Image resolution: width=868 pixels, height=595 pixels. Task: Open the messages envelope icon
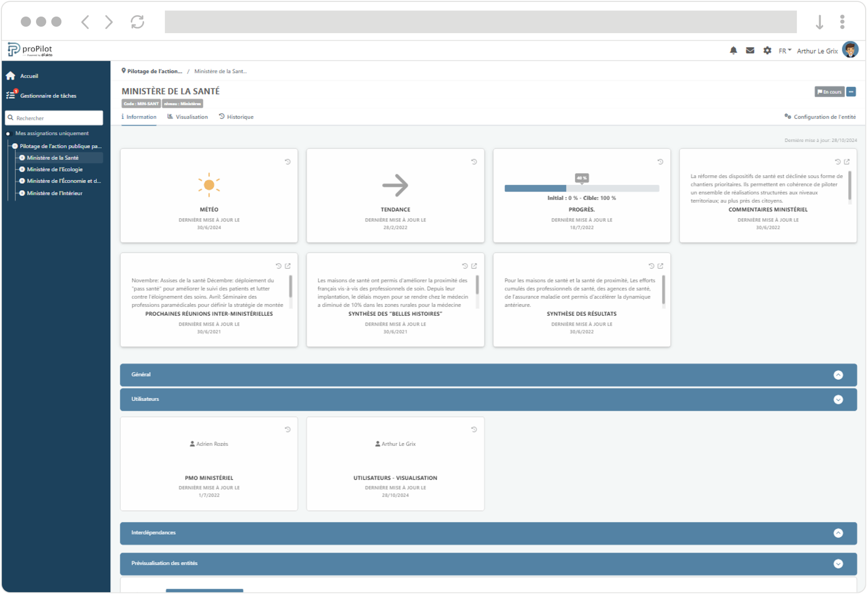pyautogui.click(x=750, y=50)
